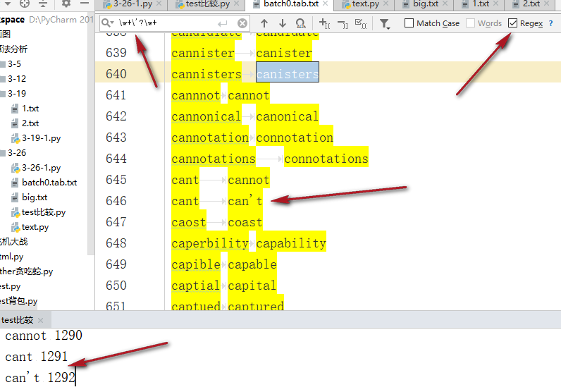Open the project view dropdown arrow
The image size is (561, 392).
click(8, 4)
